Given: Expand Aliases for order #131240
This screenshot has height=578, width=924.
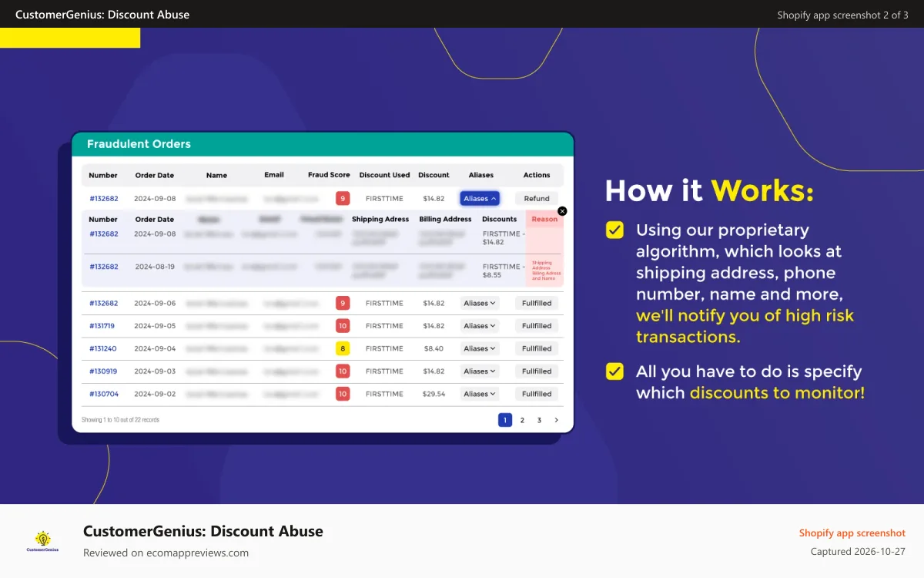Looking at the screenshot, I should 480,348.
